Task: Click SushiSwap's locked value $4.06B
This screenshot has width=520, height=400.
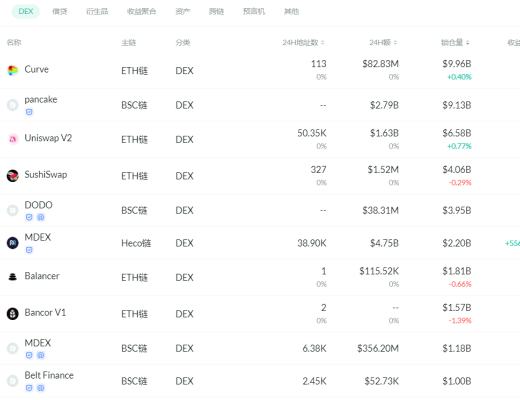Action: (x=457, y=170)
